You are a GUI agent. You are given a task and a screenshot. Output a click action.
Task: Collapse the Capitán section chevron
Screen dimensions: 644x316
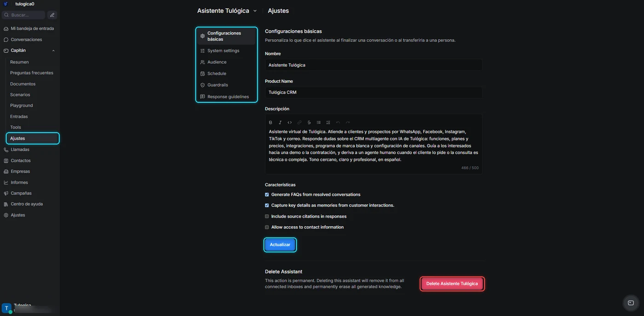pyautogui.click(x=53, y=51)
